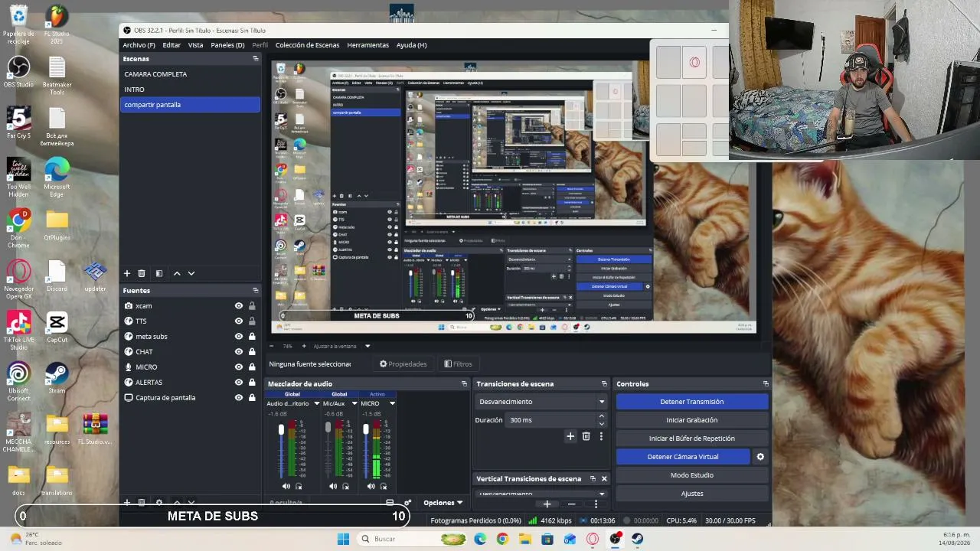
Task: Close the Vertical Transiciones de escena panel
Action: [x=604, y=479]
